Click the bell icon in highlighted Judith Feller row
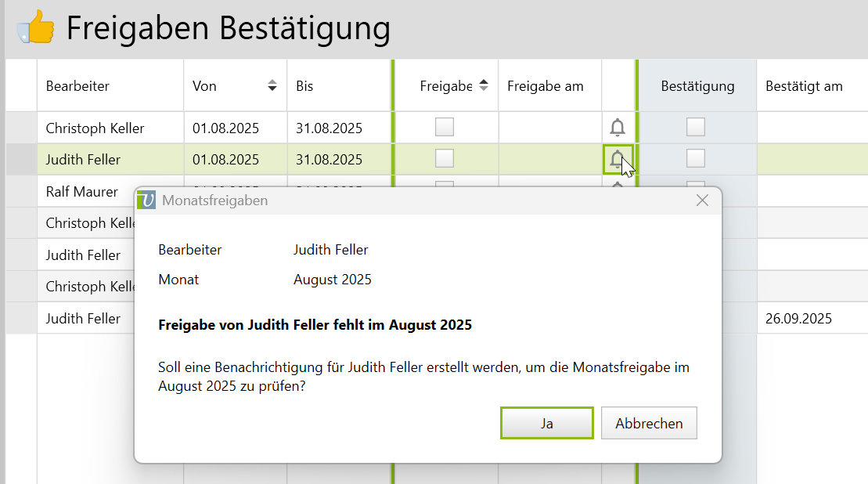868x484 pixels. tap(617, 160)
